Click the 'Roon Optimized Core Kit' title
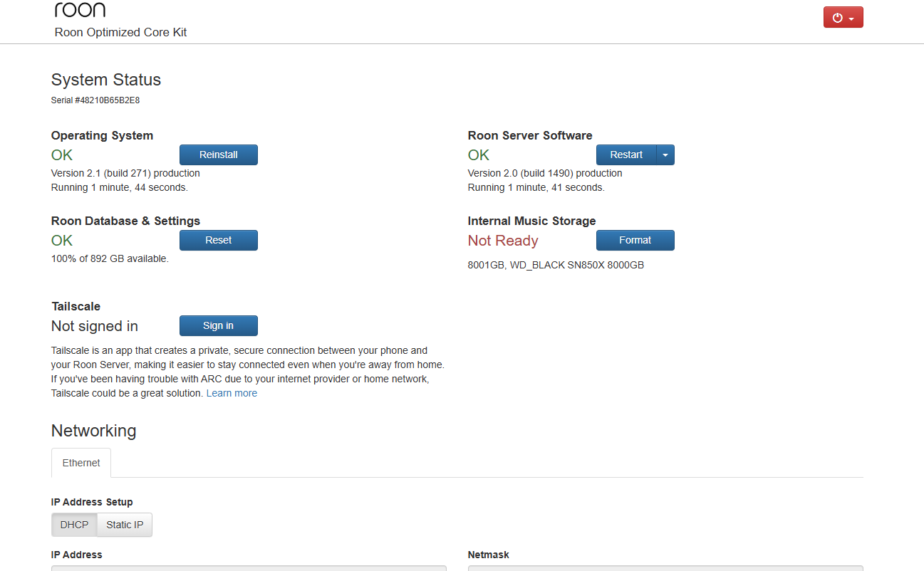924x571 pixels. point(120,32)
